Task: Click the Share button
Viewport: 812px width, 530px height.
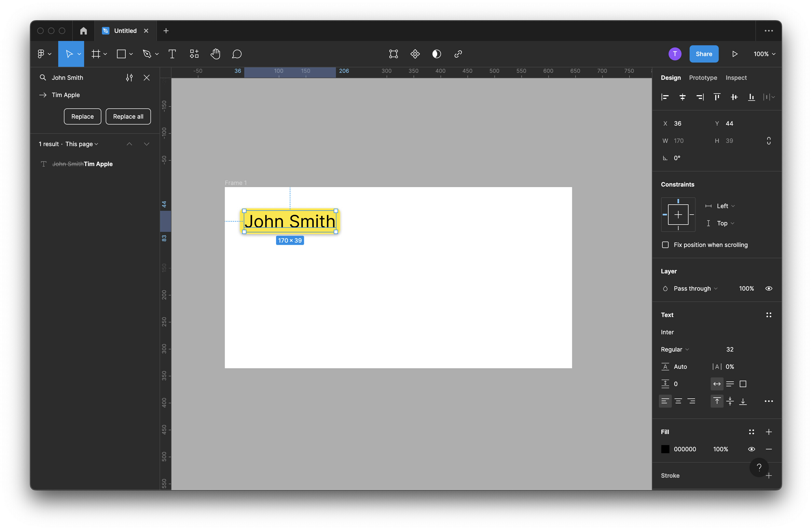Action: coord(704,54)
